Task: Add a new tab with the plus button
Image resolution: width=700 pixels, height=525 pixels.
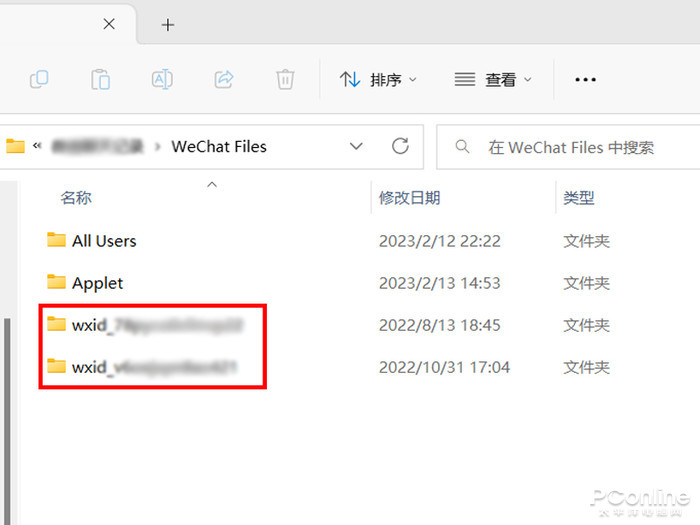Action: (168, 25)
